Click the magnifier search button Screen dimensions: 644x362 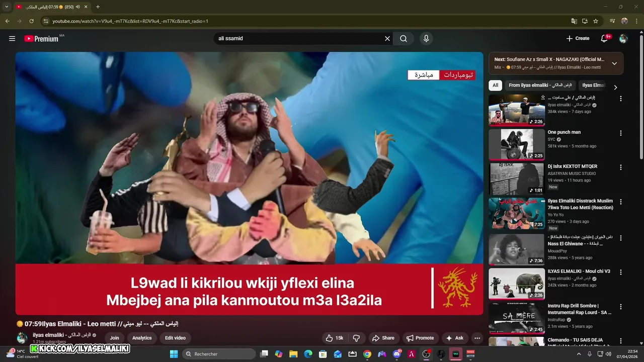coord(404,38)
